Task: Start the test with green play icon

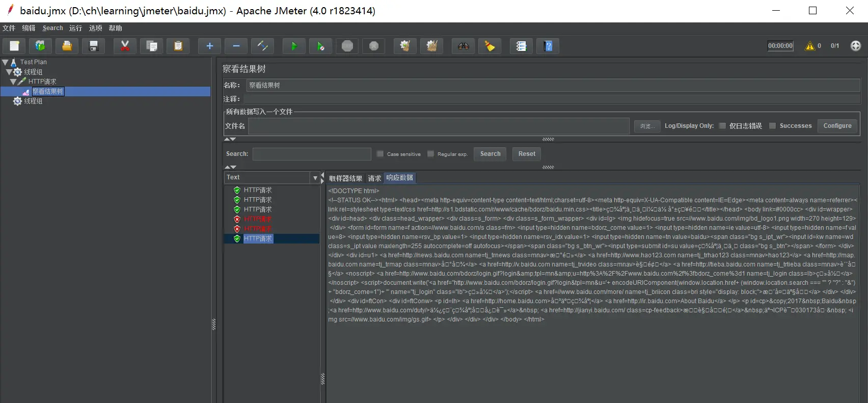Action: tap(294, 46)
